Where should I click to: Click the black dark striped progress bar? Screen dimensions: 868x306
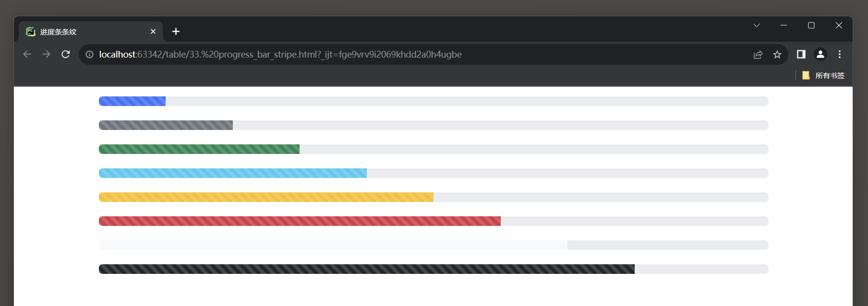coord(367,269)
